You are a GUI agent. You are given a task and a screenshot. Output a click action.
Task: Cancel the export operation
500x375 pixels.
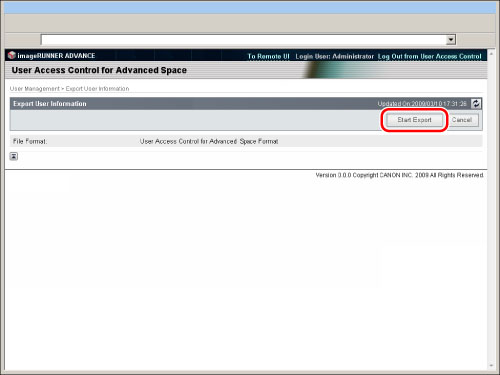(462, 120)
